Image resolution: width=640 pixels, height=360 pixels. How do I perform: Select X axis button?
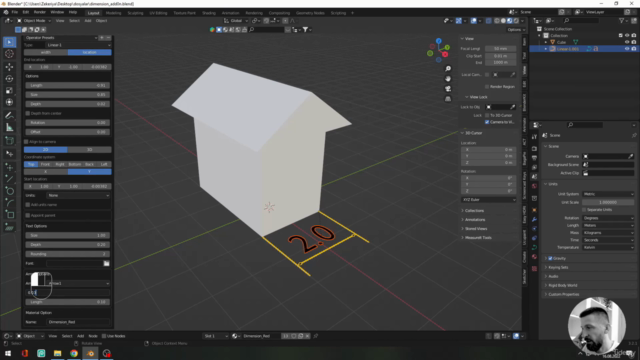(x=46, y=171)
